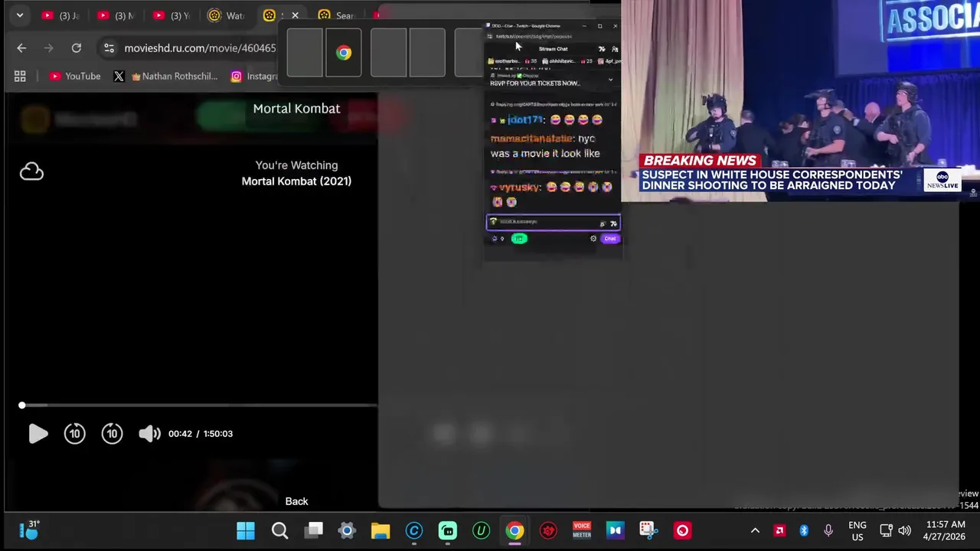Click the movie progress bar handle
This screenshot has height=551, width=980.
(x=21, y=406)
